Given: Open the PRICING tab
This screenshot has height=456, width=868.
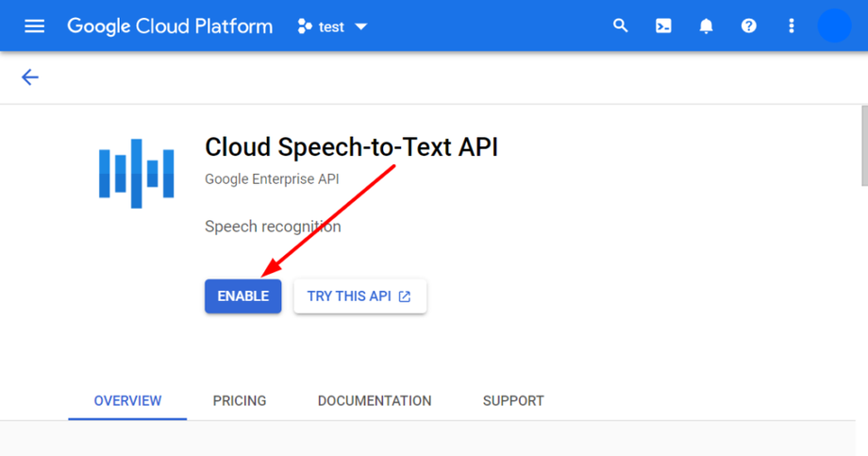Looking at the screenshot, I should click(x=240, y=401).
